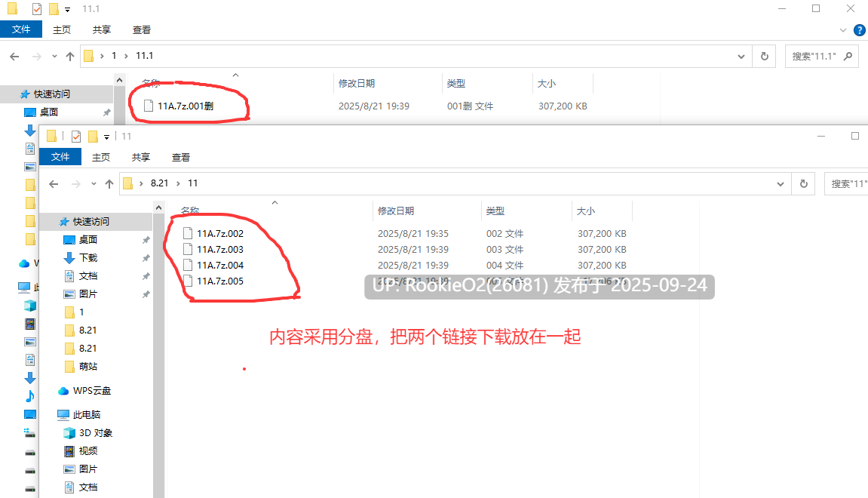Select 快速访问 in 11.1 window sidebar
Screen dimensions: 868x498
(x=52, y=94)
